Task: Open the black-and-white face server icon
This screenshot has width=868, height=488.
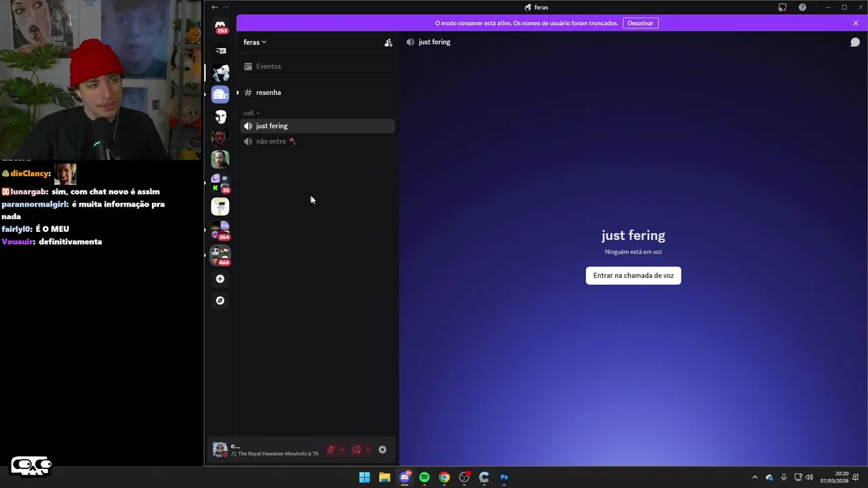Action: coord(220,116)
